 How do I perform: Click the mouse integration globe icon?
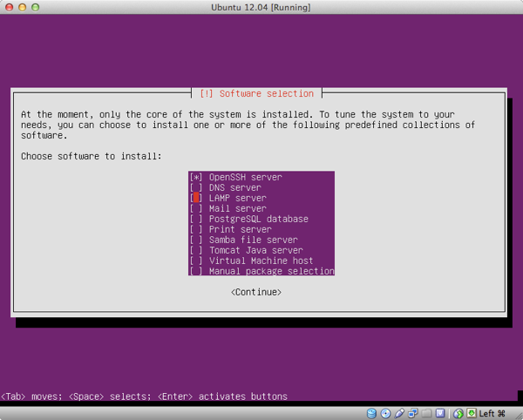[459, 412]
